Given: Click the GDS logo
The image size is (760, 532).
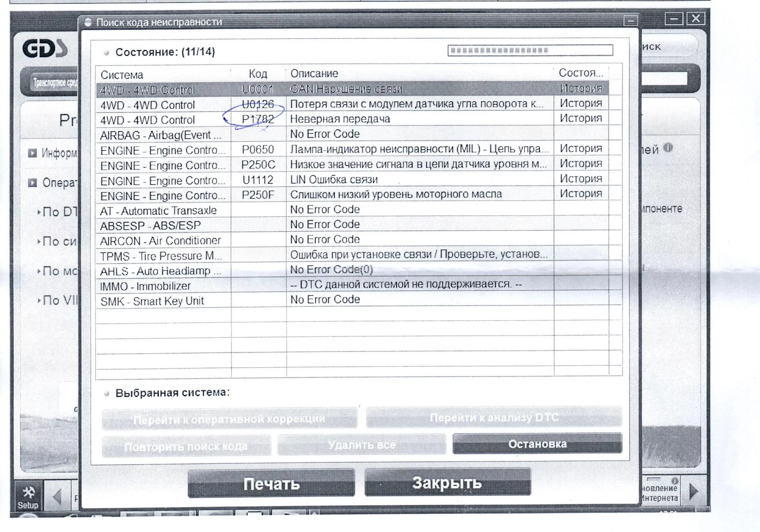Looking at the screenshot, I should coord(45,49).
